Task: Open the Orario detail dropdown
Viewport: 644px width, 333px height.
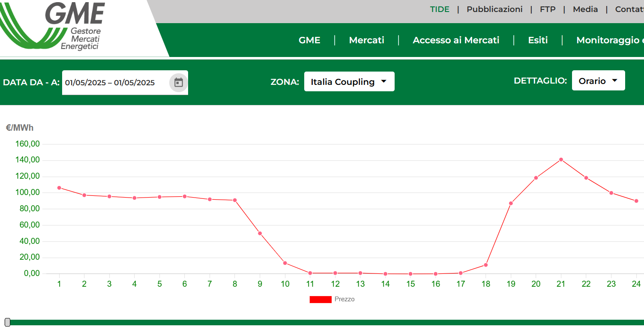Action: click(x=598, y=81)
